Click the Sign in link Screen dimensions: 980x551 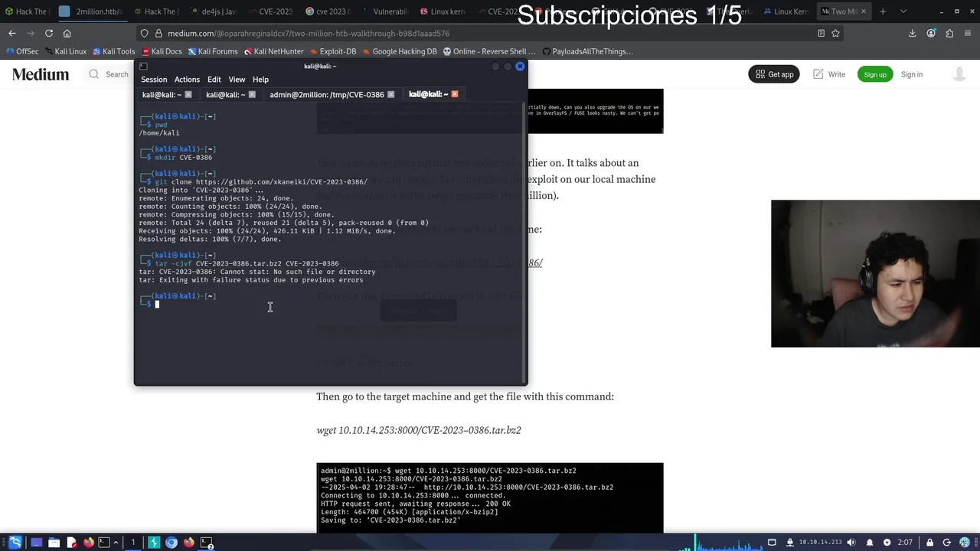click(912, 74)
